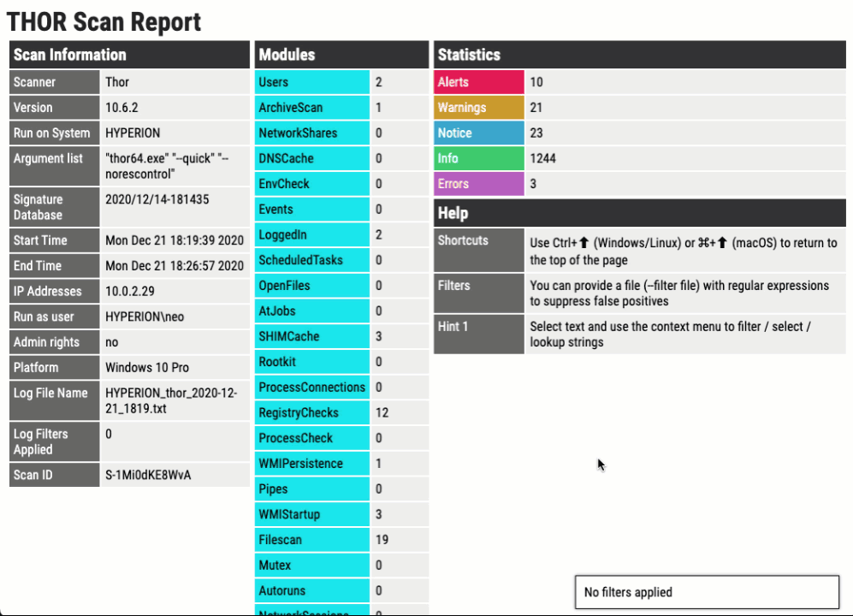This screenshot has height=616, width=853.
Task: Open the RegistryChecks module results
Action: point(299,412)
